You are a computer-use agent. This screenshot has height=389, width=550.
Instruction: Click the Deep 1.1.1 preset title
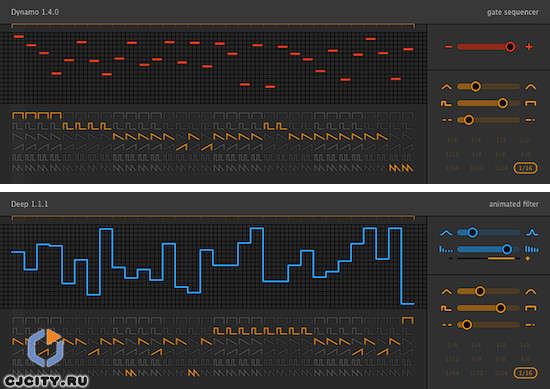tap(29, 204)
